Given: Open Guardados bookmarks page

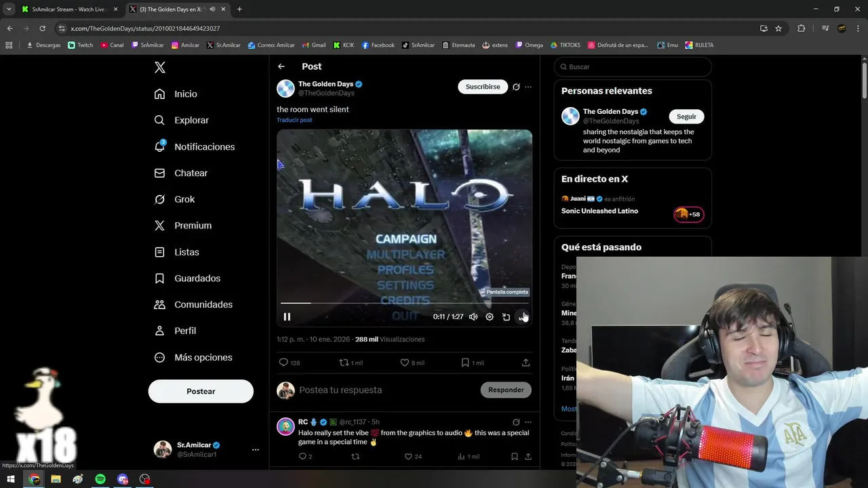Looking at the screenshot, I should point(187,279).
